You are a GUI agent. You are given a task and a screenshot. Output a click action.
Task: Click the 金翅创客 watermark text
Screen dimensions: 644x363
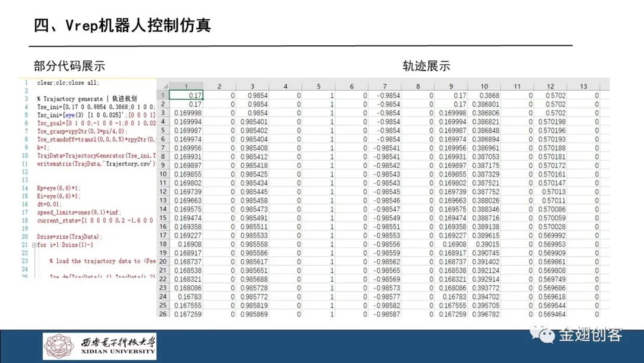coord(590,335)
